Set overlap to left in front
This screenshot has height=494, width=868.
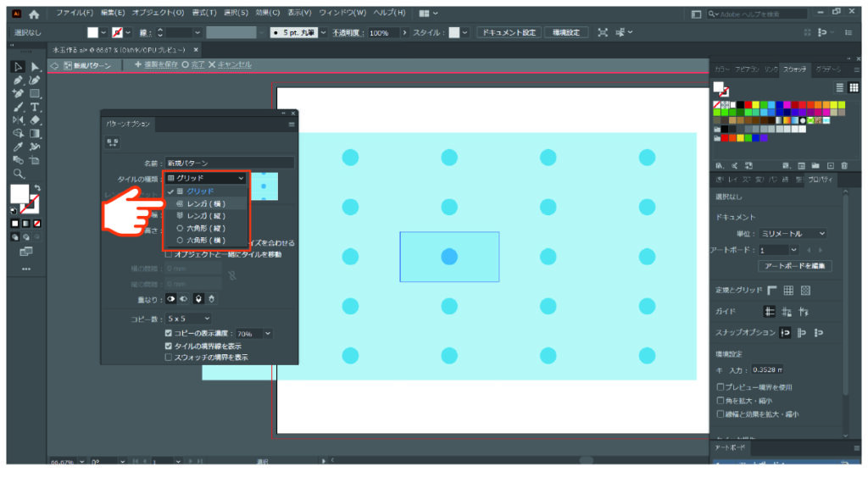tap(171, 299)
